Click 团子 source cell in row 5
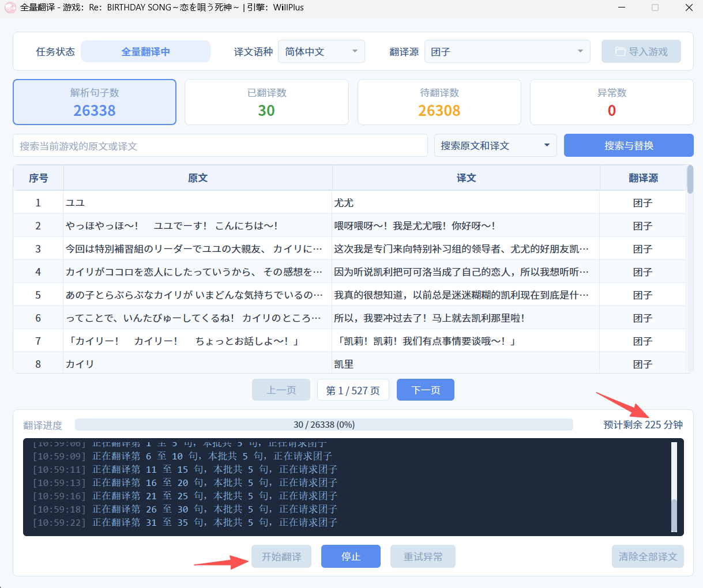This screenshot has width=703, height=588. [x=643, y=295]
